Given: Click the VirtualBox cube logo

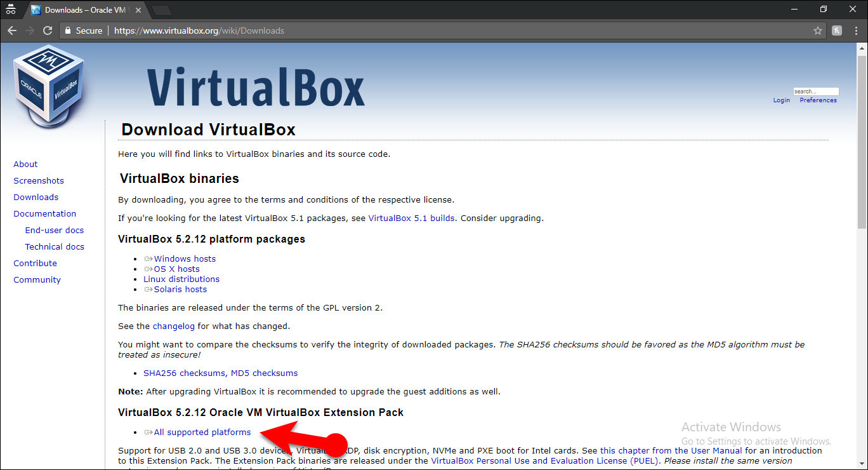Looking at the screenshot, I should (x=49, y=86).
